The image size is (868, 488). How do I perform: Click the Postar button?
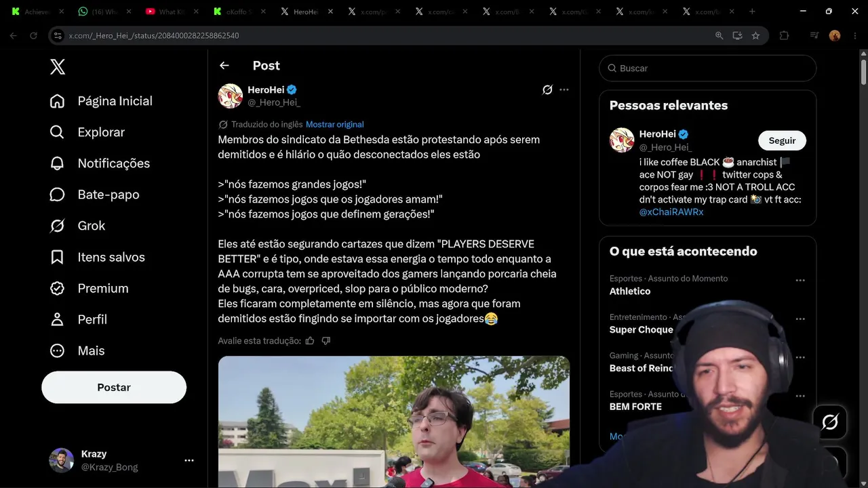(114, 387)
